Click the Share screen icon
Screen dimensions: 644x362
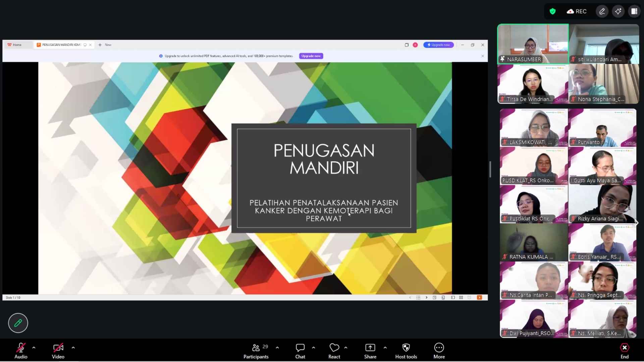370,348
